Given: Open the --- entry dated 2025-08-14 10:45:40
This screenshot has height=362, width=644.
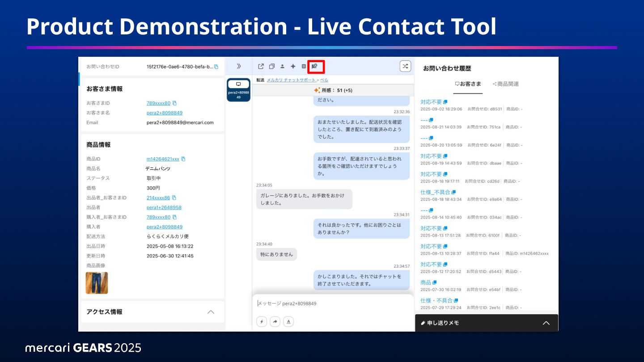Looking at the screenshot, I should tap(424, 210).
